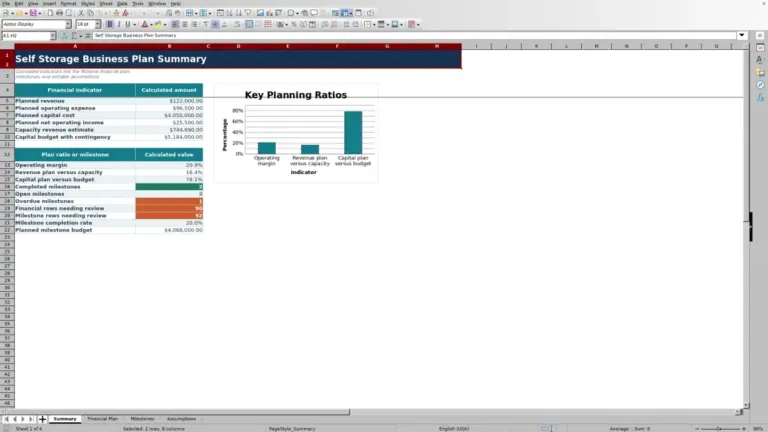This screenshot has width=768, height=432.
Task: Click the Insert pivot table icon
Action: [278, 13]
